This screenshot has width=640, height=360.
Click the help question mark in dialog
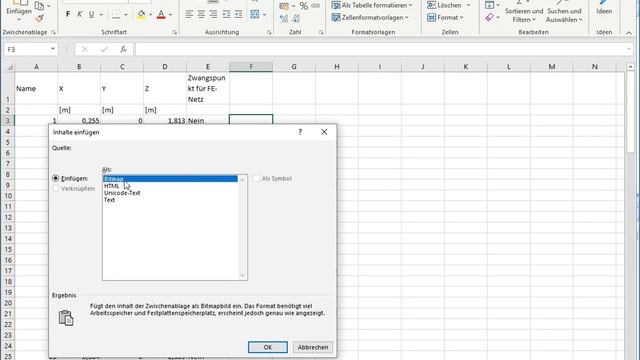click(x=300, y=132)
